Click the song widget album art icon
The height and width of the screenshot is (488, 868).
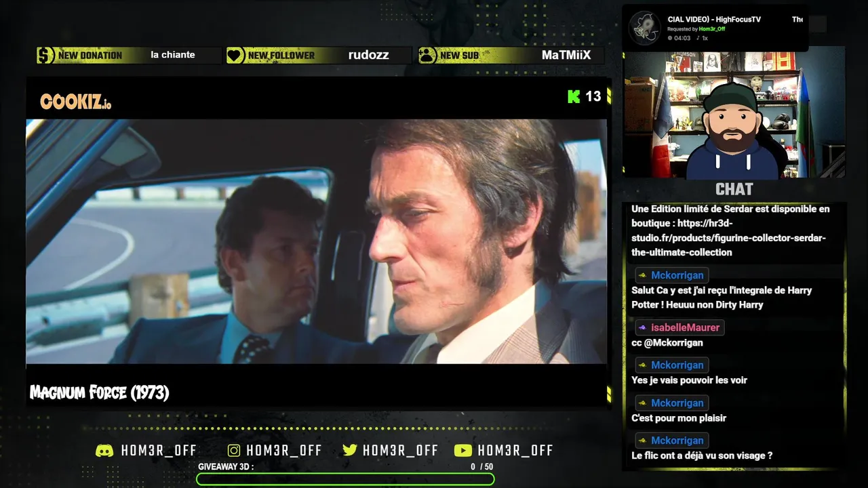tap(645, 28)
